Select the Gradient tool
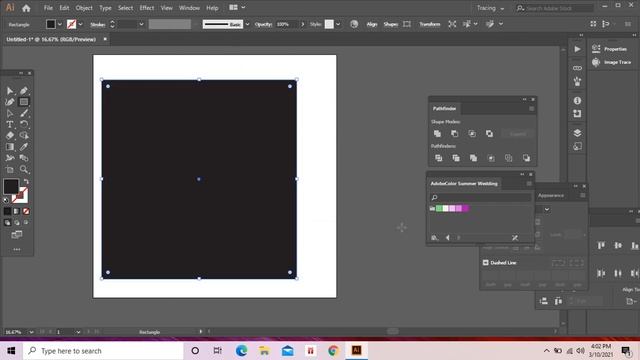 [10, 147]
